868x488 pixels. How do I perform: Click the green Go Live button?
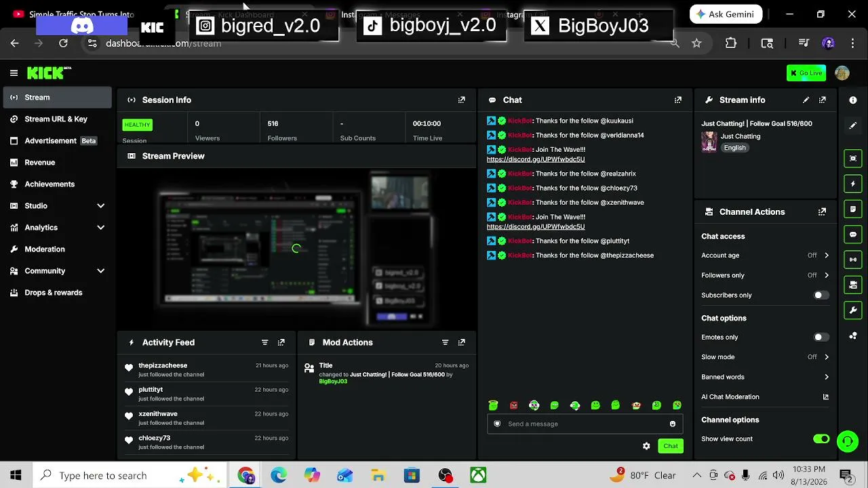coord(806,73)
